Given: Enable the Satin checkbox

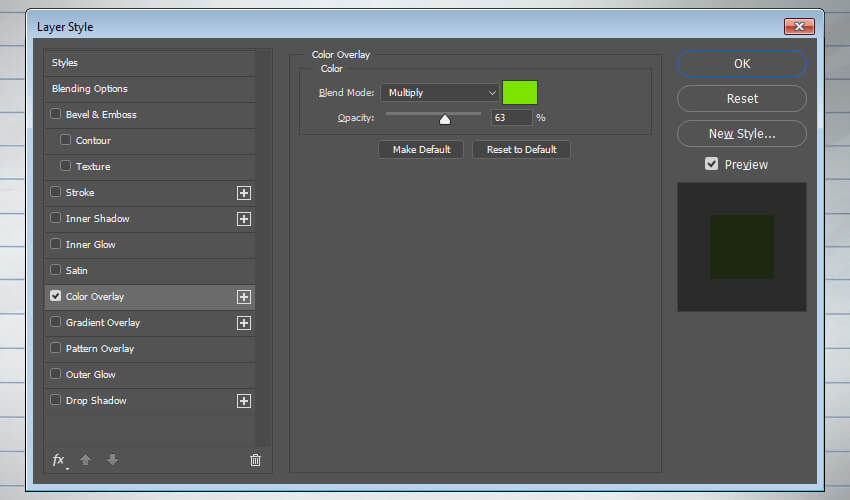Looking at the screenshot, I should tap(55, 270).
